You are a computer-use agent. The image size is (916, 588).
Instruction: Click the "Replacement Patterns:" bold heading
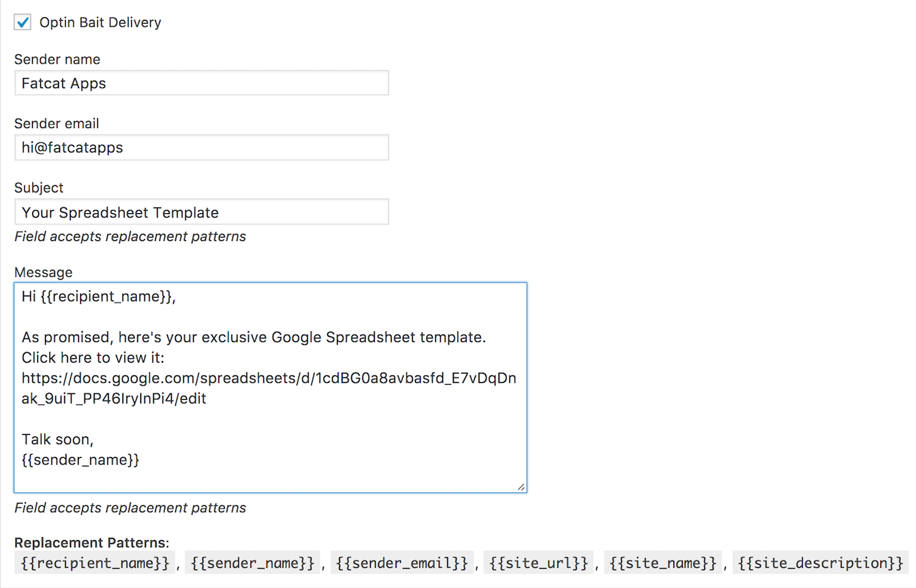coord(91,542)
